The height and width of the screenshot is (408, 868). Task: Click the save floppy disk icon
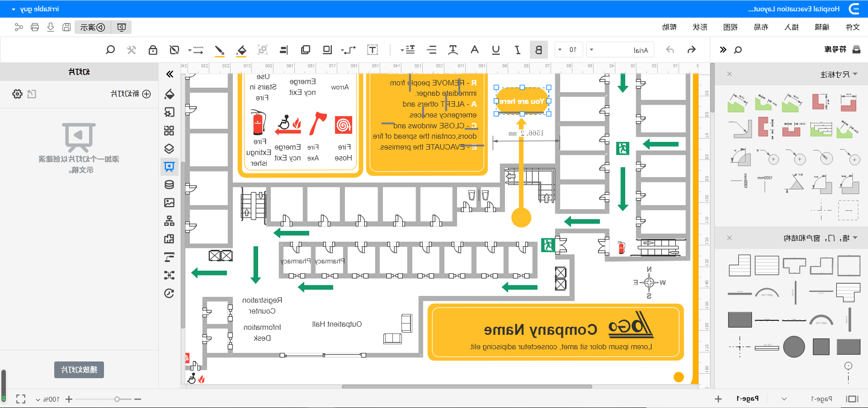pos(66,27)
